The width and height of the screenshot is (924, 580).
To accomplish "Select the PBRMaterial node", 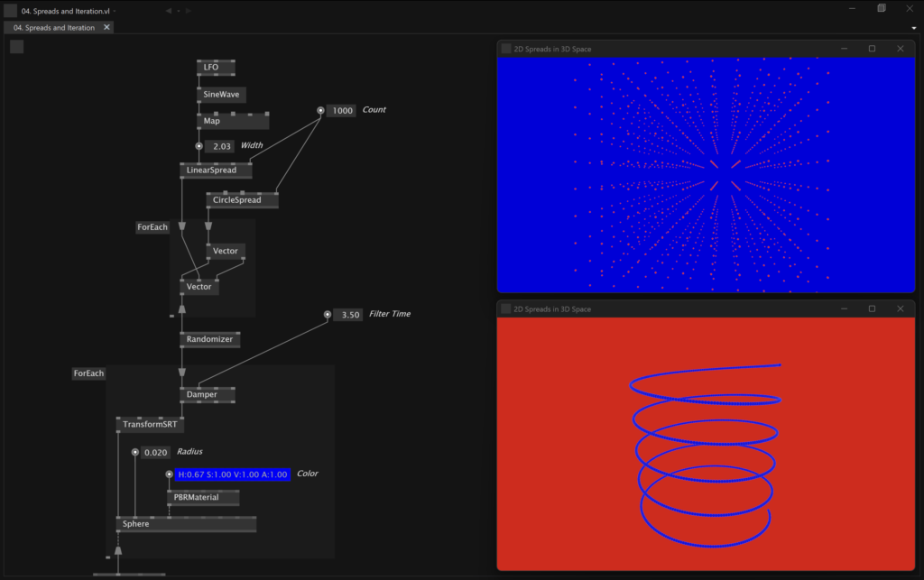I will 203,497.
